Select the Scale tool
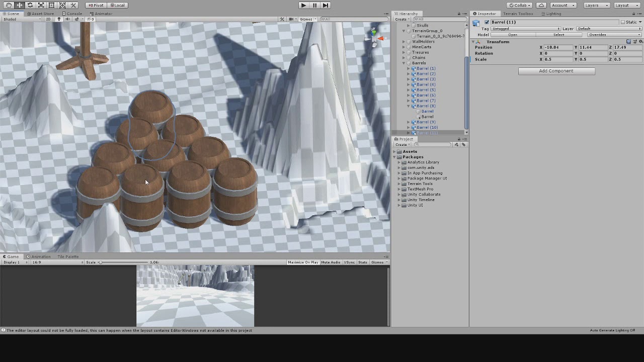644x362 pixels. 41,5
